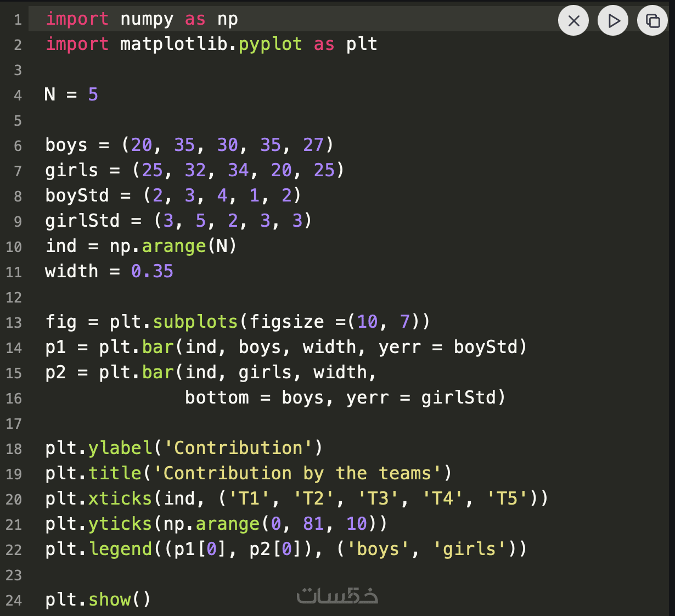Click the value 0.35 on line 11

[152, 271]
